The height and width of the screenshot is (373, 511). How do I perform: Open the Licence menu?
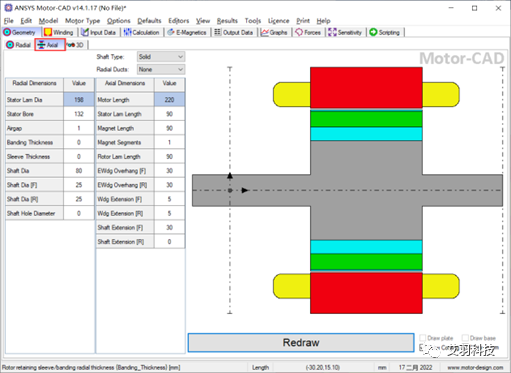(x=278, y=21)
